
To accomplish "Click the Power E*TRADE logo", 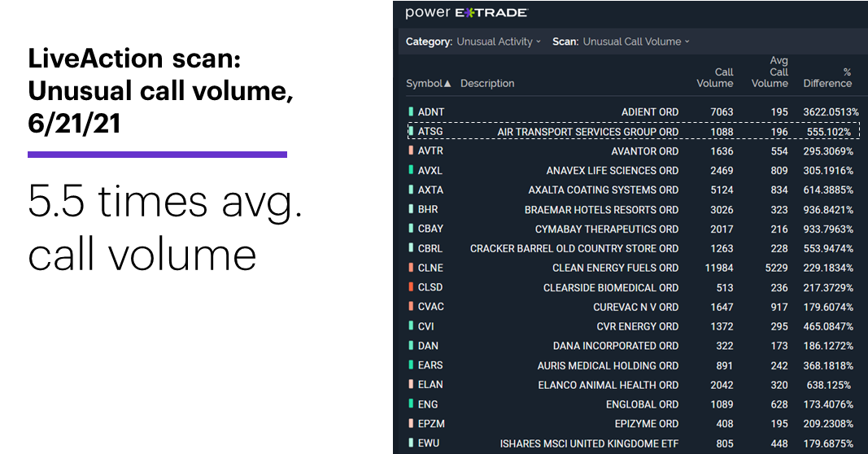I will [467, 13].
